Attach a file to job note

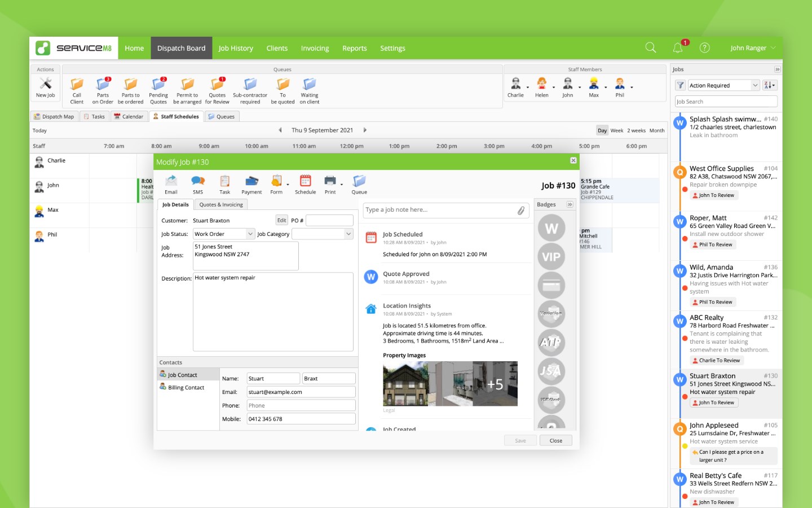point(521,211)
